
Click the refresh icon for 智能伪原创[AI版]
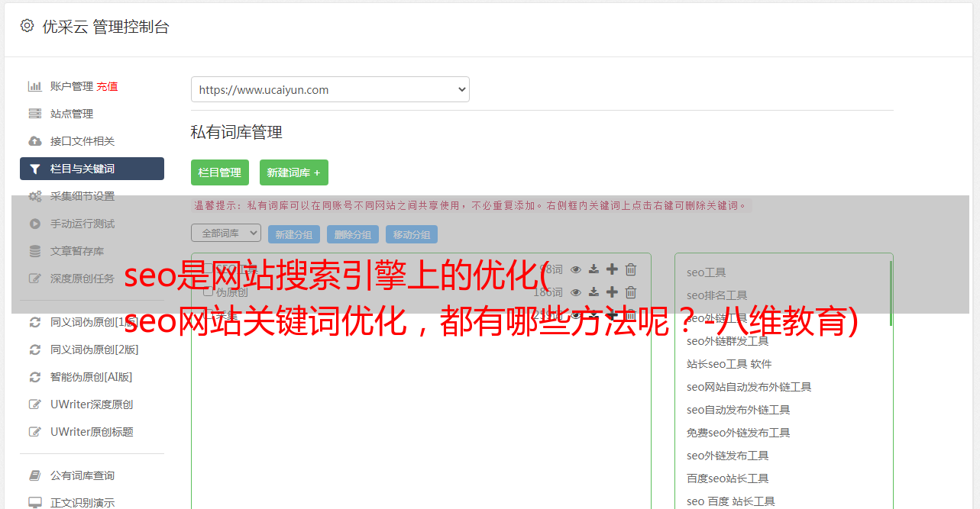click(x=34, y=377)
